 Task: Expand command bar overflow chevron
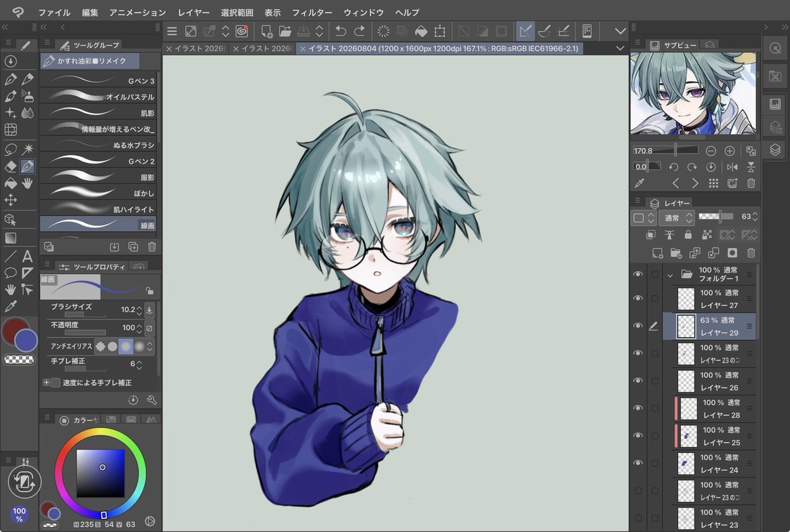619,31
